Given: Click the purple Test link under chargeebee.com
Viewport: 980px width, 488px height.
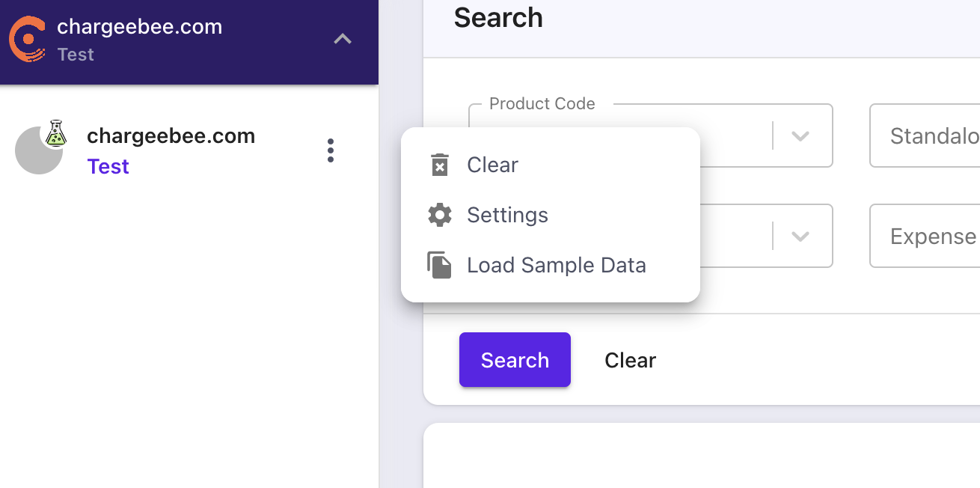Looking at the screenshot, I should 108,166.
